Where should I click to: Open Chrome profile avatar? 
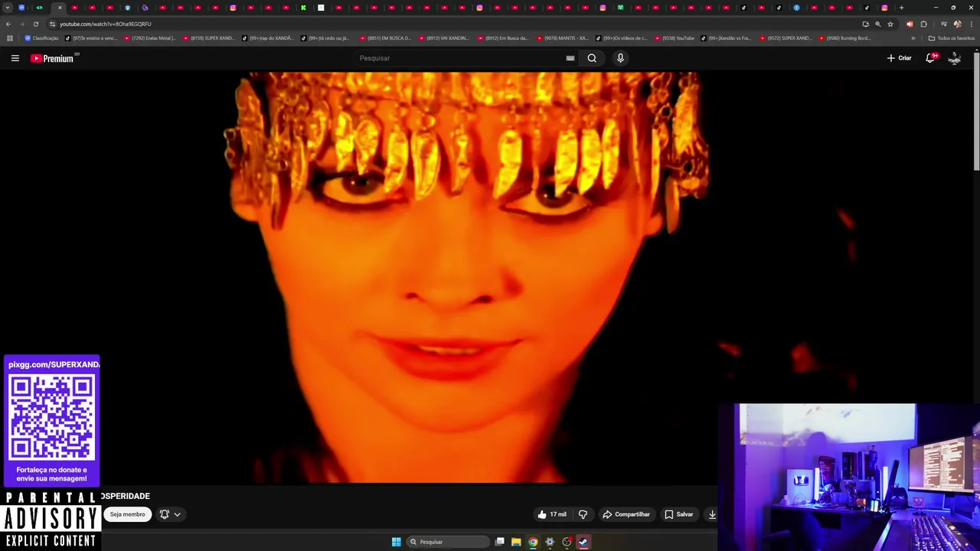(x=957, y=24)
